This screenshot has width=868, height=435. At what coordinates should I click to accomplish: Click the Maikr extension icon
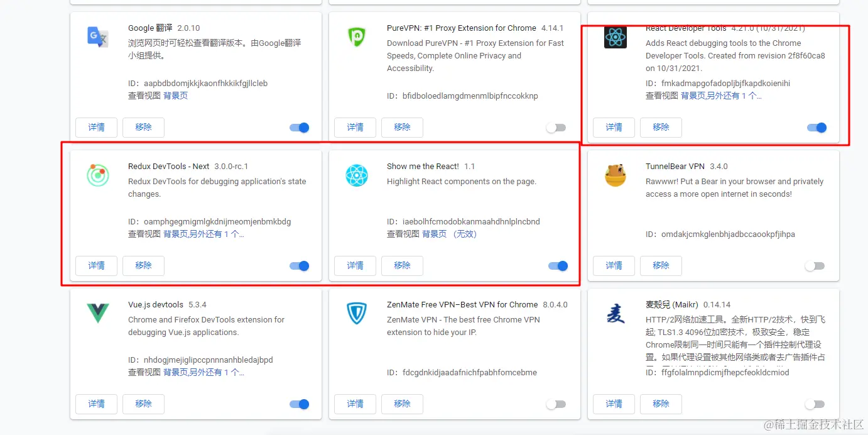pos(616,314)
